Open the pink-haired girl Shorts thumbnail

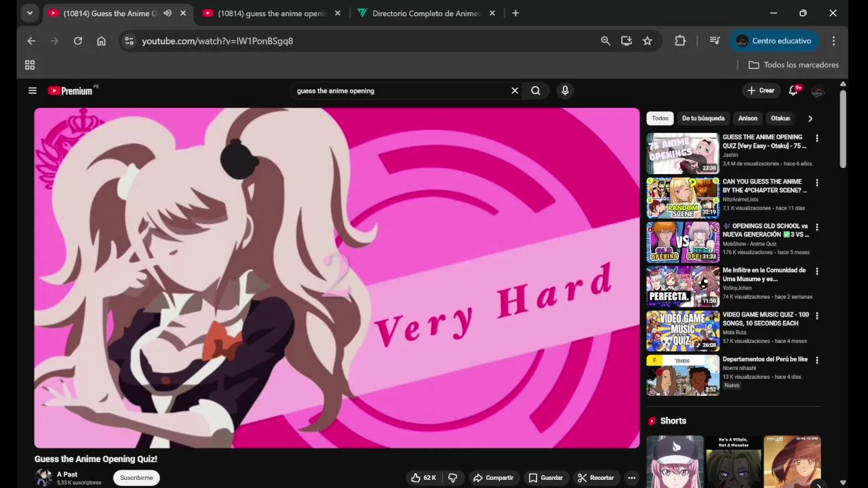675,462
